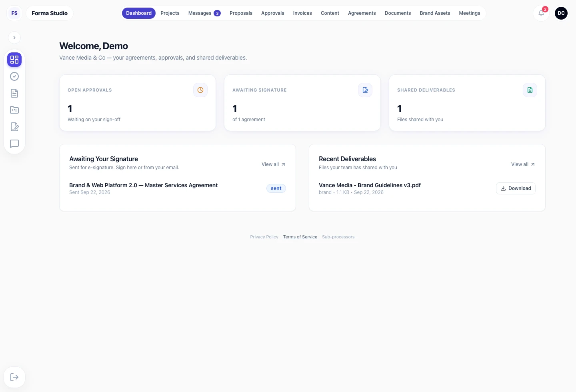The width and height of the screenshot is (576, 392).
Task: Go to the Proposals tab
Action: coord(241,13)
